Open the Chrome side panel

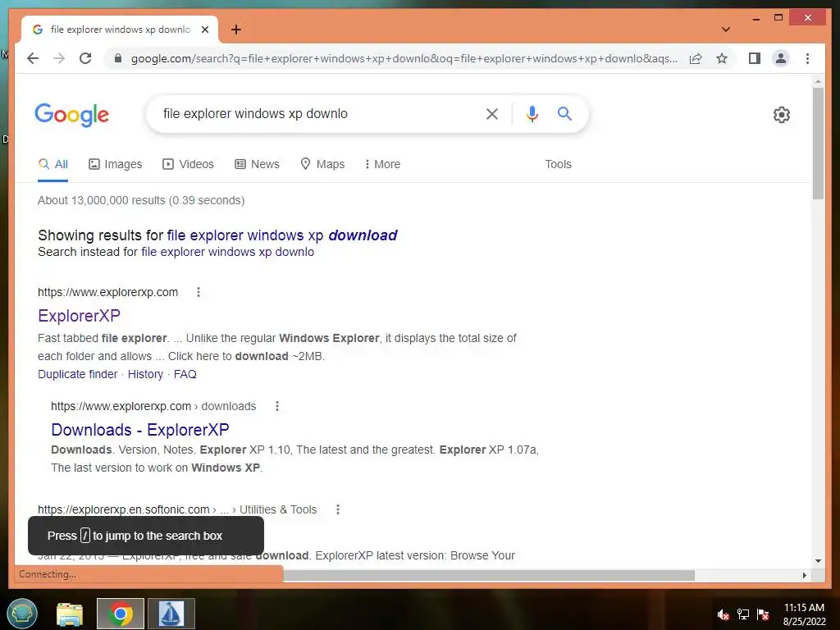click(x=755, y=58)
